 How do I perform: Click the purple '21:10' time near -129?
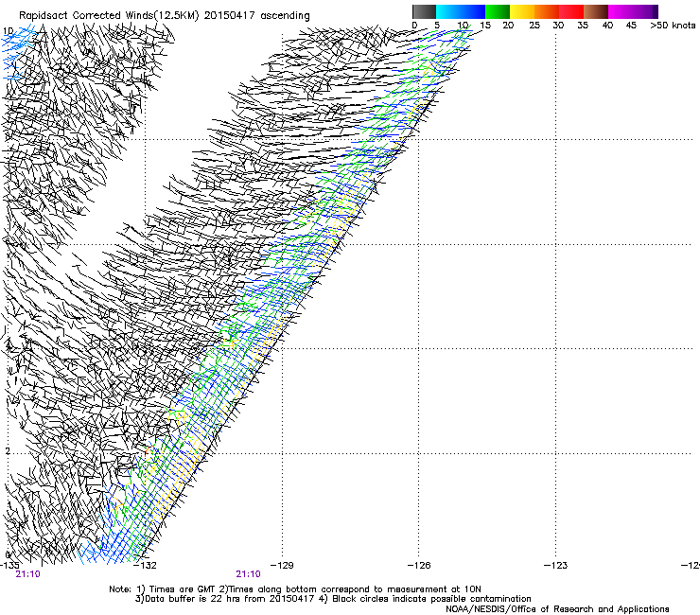click(248, 574)
